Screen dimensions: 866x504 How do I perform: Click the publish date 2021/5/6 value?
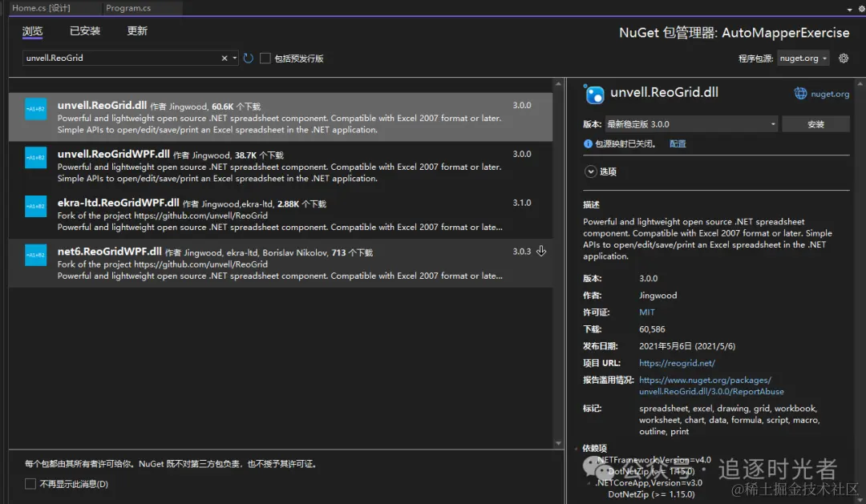pos(687,346)
